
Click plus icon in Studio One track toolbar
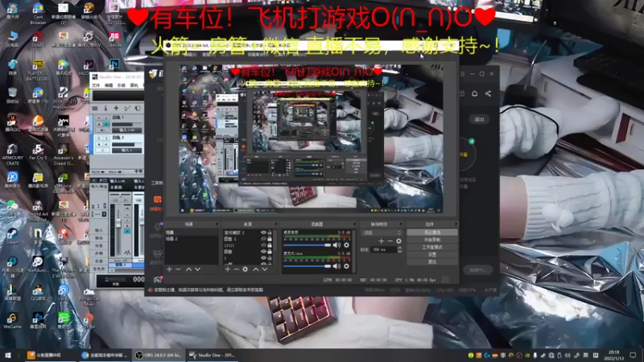point(116,109)
